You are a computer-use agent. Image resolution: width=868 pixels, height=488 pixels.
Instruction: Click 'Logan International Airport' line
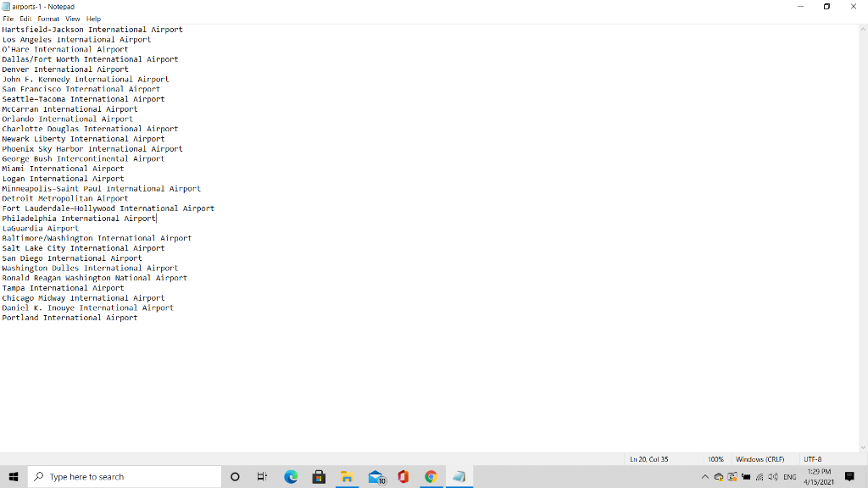point(63,180)
